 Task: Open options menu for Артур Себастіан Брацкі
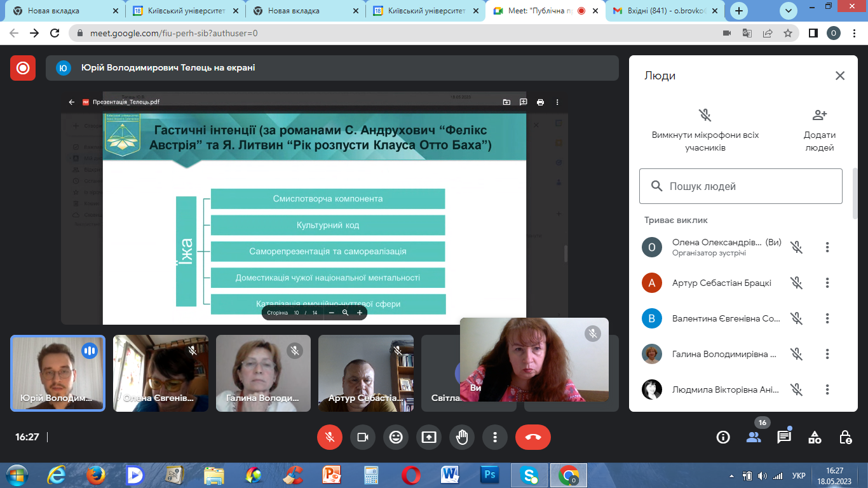coord(827,283)
